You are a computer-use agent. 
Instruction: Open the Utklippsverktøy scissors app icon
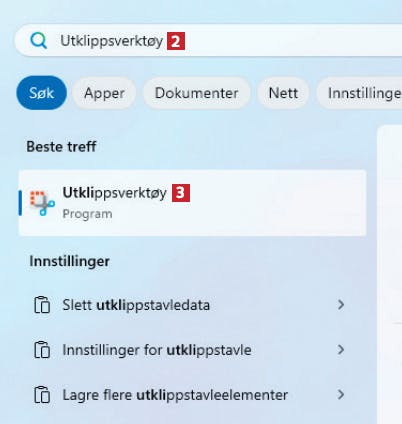42,203
